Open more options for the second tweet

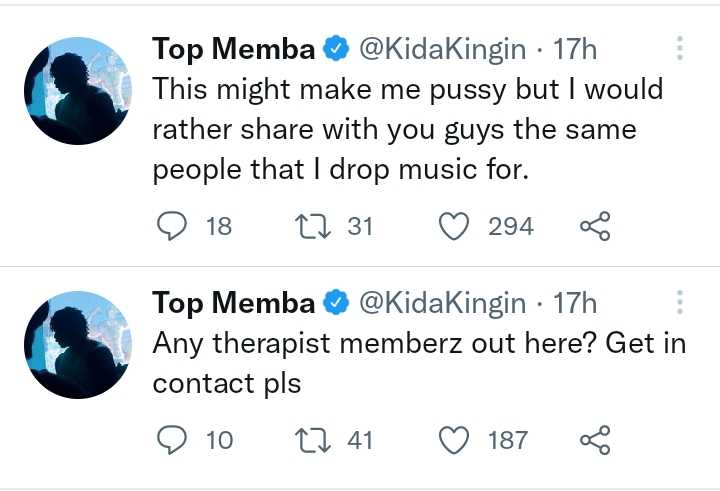tap(680, 303)
